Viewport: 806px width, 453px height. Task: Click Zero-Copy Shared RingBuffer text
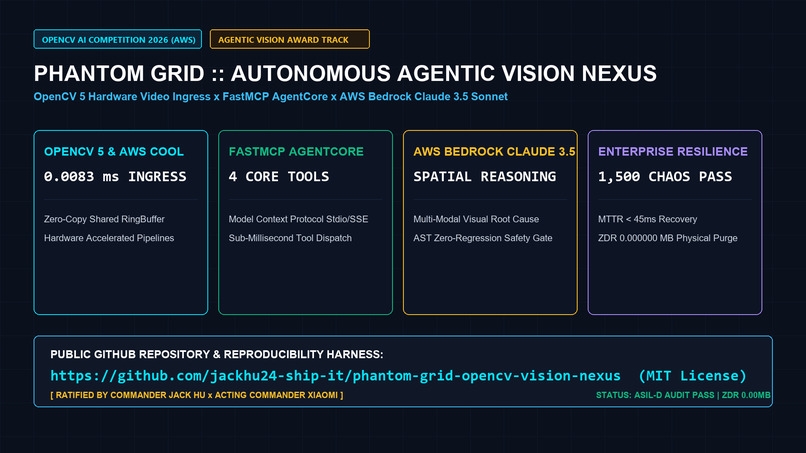point(104,219)
